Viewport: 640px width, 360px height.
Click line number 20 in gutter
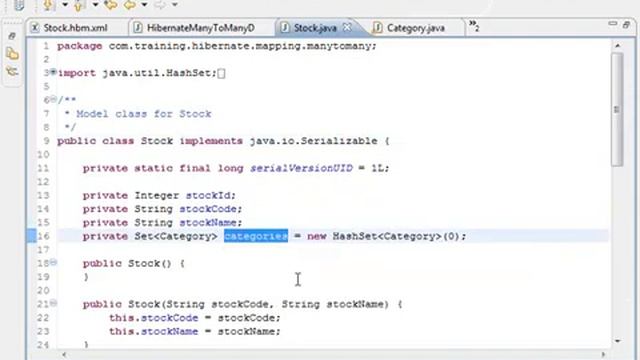point(43,291)
